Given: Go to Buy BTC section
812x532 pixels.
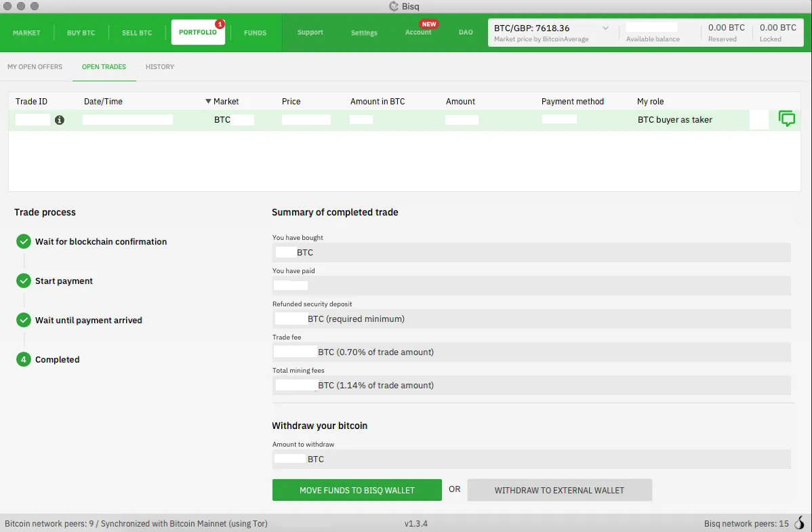Looking at the screenshot, I should click(x=81, y=33).
